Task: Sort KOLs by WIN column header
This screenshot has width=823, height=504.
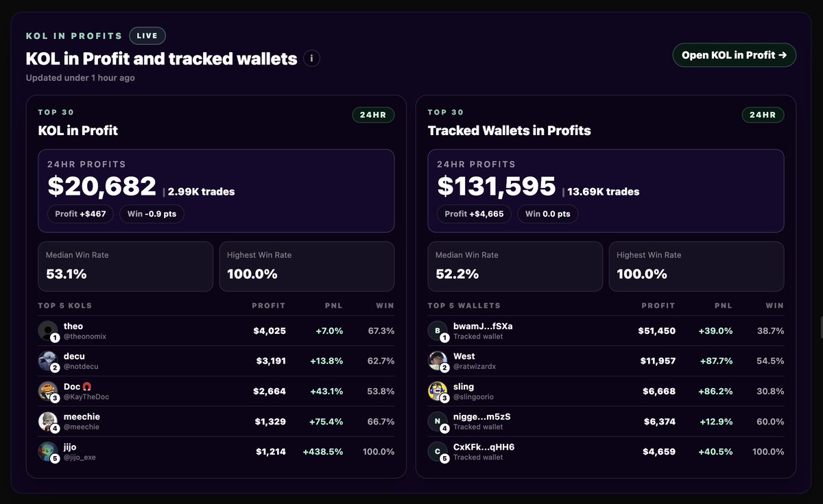Action: pyautogui.click(x=385, y=306)
